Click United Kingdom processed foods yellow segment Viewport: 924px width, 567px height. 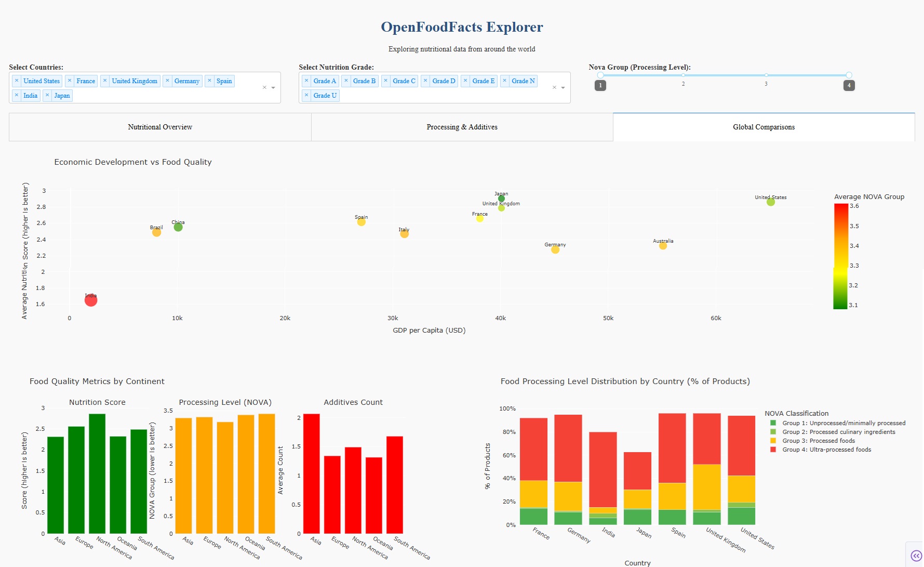(707, 487)
